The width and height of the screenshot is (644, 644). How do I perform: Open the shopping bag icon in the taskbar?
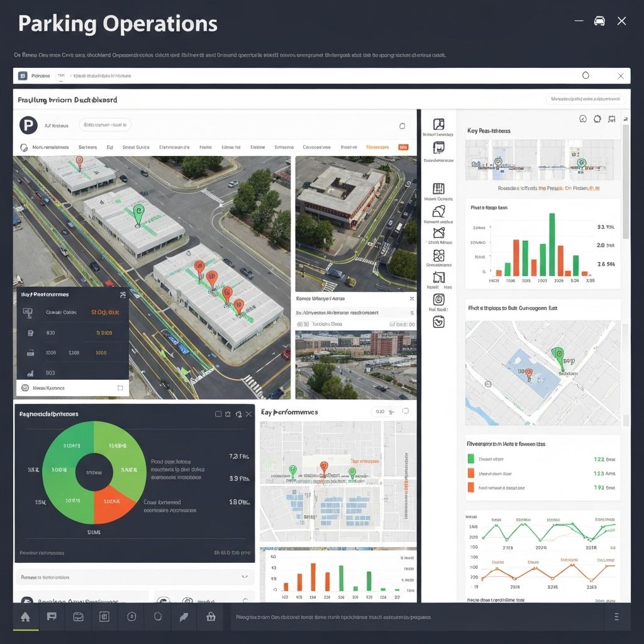pos(209,617)
